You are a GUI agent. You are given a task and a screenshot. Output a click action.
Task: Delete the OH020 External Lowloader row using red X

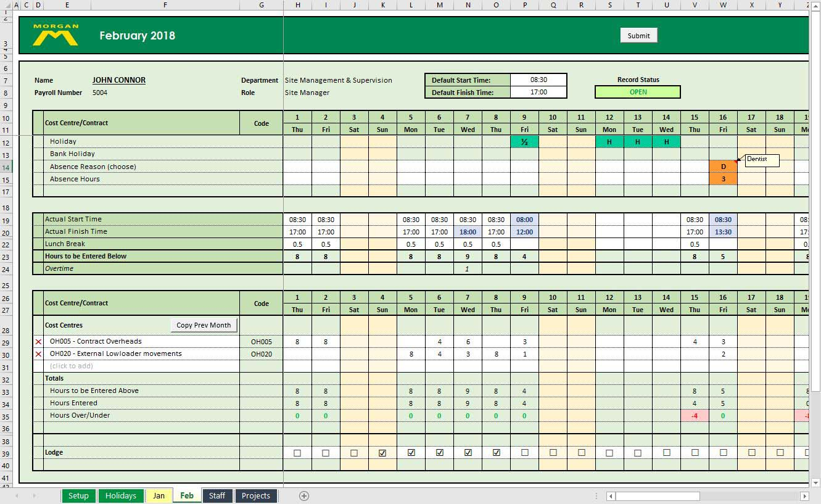pos(38,354)
